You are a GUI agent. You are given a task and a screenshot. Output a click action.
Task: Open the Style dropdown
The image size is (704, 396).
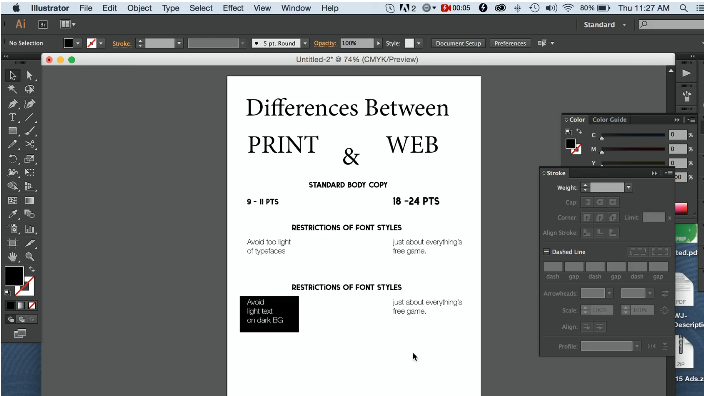click(x=418, y=44)
